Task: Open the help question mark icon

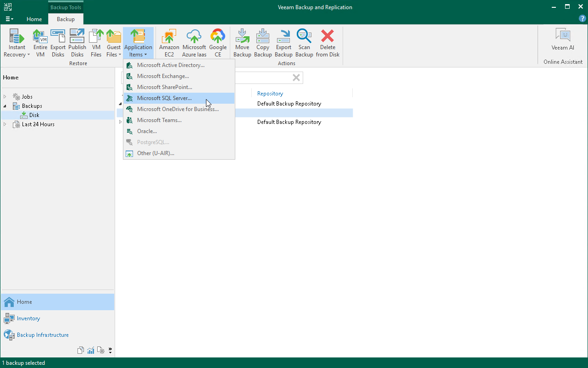Action: [582, 19]
